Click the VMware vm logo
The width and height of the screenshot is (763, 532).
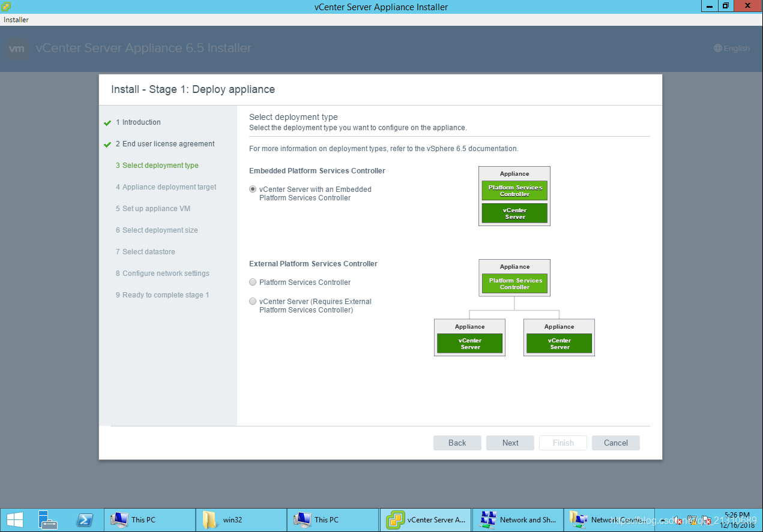coord(17,49)
